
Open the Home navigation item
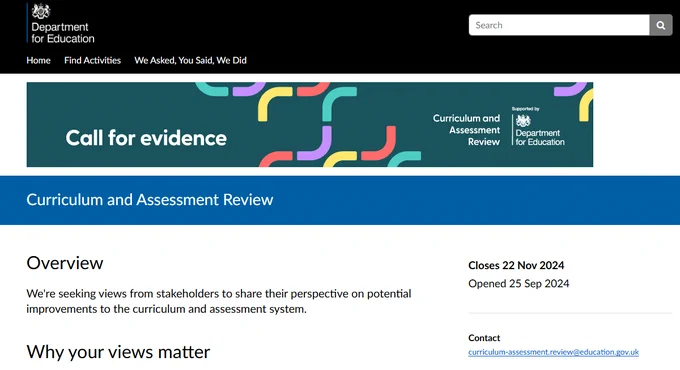(x=38, y=60)
